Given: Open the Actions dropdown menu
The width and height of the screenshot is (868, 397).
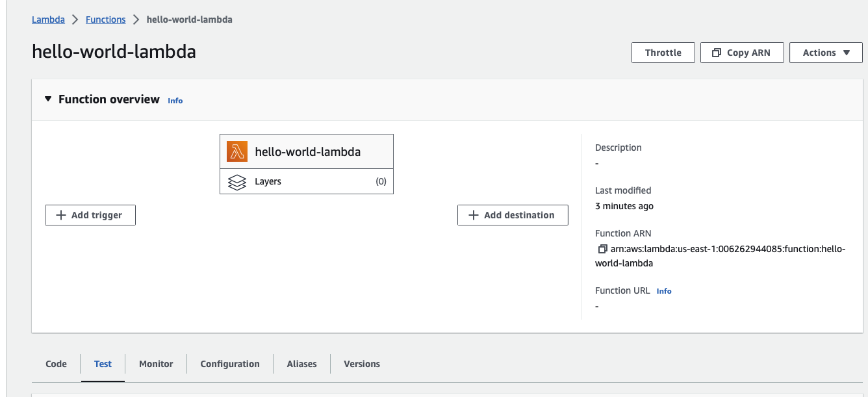Looking at the screenshot, I should (x=826, y=52).
